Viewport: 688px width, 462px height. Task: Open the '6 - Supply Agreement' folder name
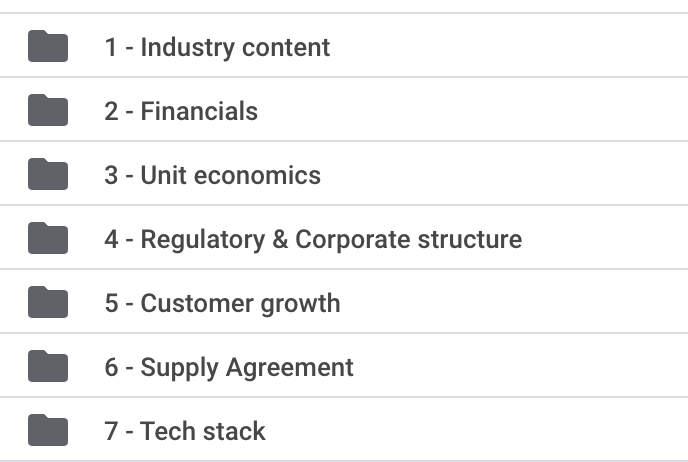229,368
